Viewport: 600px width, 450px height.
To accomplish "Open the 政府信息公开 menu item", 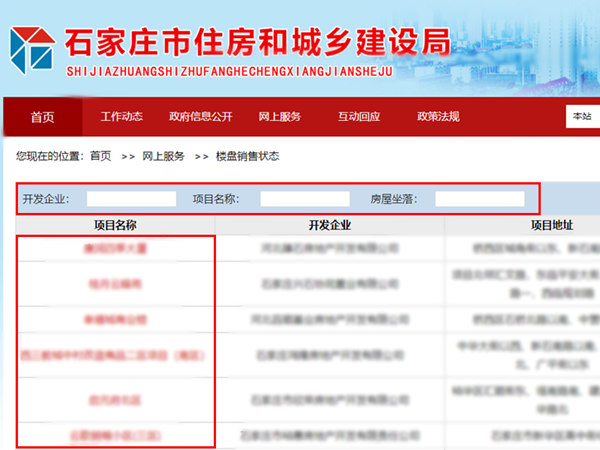I will pyautogui.click(x=201, y=116).
